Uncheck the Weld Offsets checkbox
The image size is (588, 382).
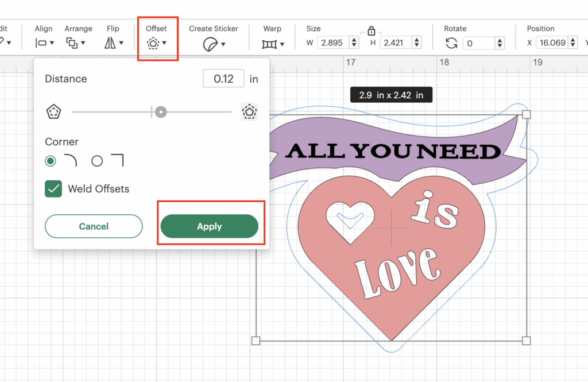53,189
